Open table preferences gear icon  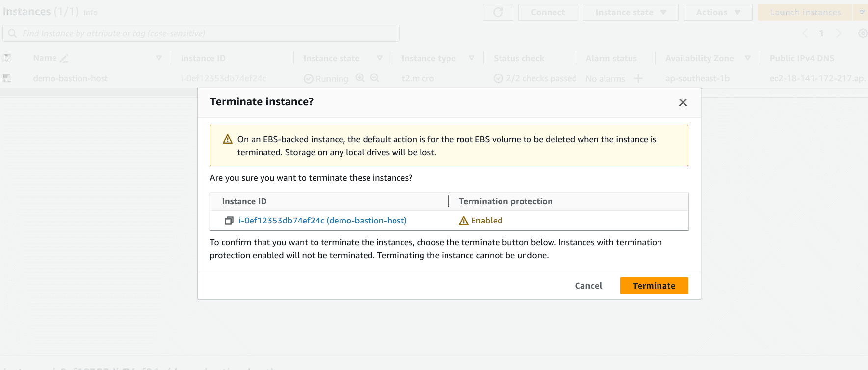coord(863,33)
